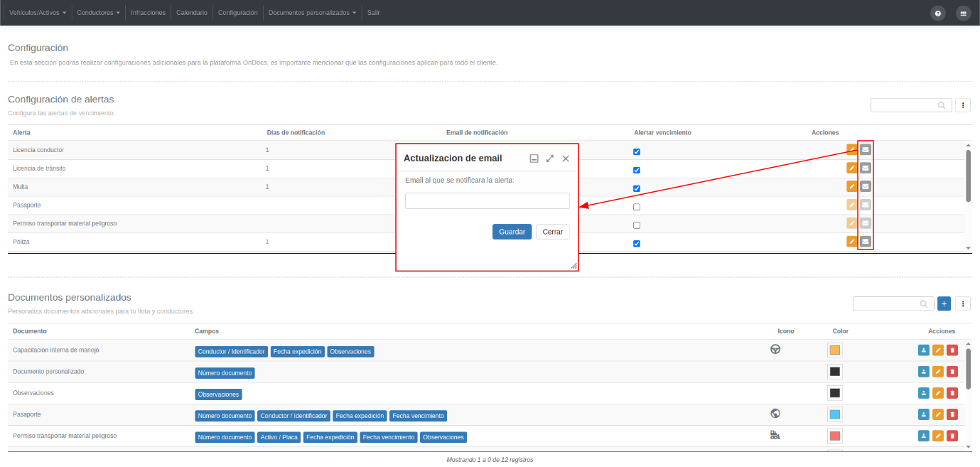Image resolution: width=980 pixels, height=467 pixels.
Task: Click globe icon in Pasaporte document row
Action: 775,413
